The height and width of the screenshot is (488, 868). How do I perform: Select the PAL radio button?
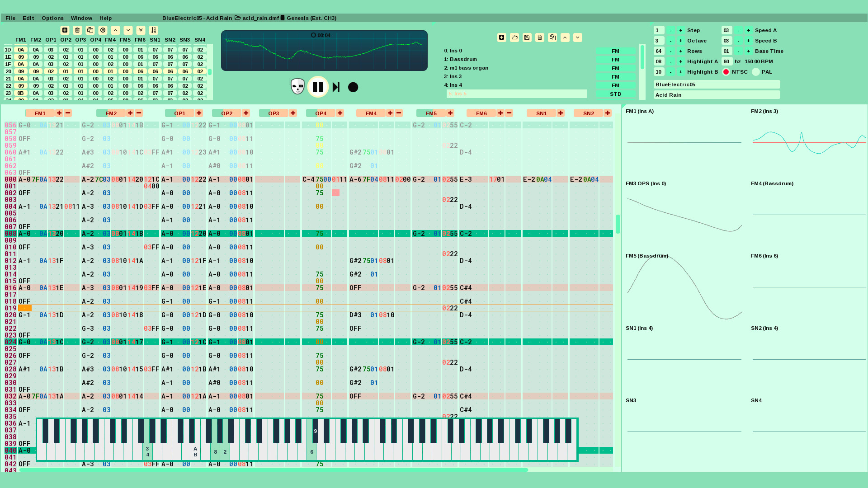pyautogui.click(x=755, y=71)
